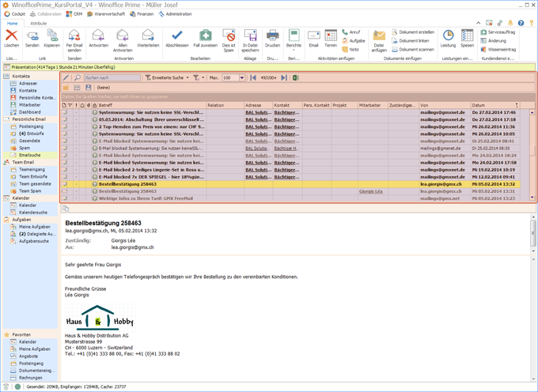Open the Max. 100 combo box arrow
Viewport: 538px width, 392px height.
pyautogui.click(x=241, y=77)
